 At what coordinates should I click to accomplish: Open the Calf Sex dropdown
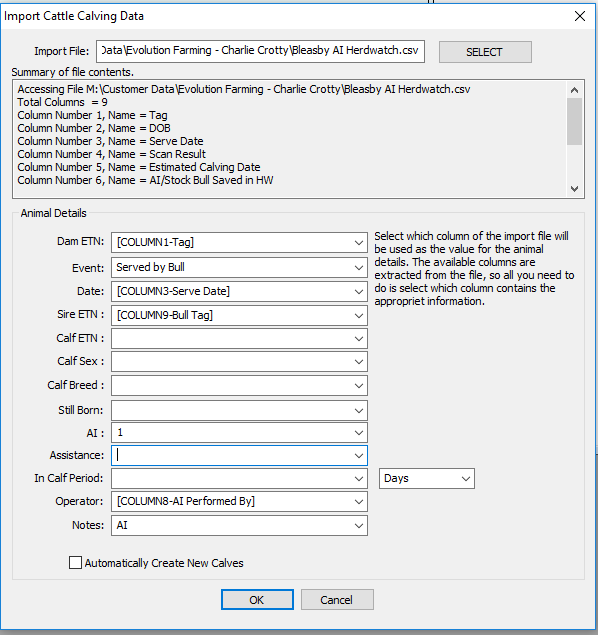coord(239,361)
